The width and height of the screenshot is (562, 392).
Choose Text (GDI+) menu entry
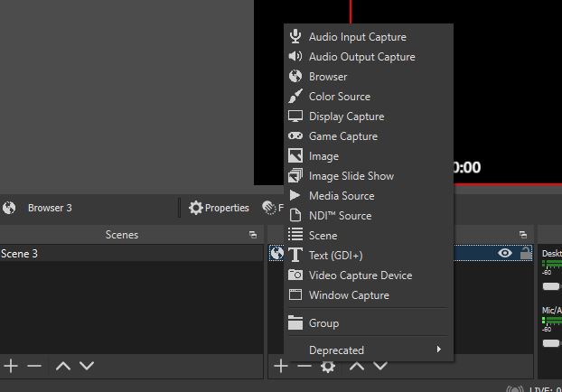369,256
